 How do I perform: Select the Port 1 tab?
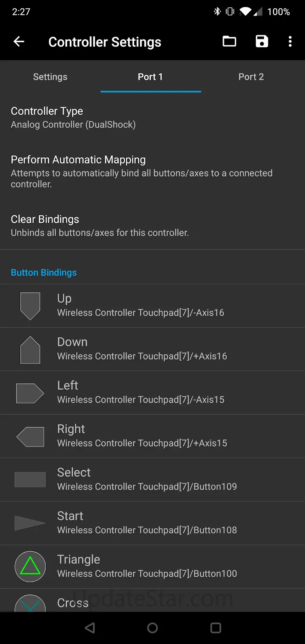pos(151,77)
